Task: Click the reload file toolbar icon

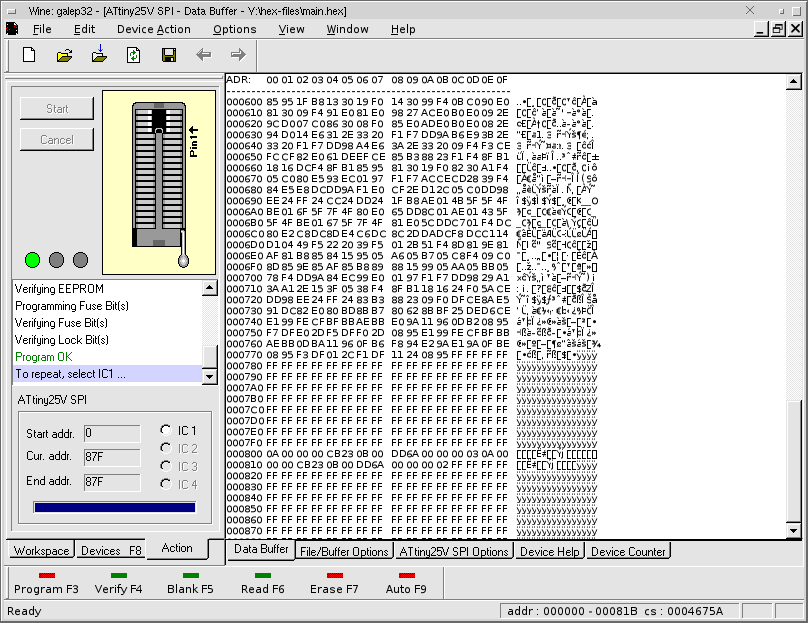Action: coord(133,55)
